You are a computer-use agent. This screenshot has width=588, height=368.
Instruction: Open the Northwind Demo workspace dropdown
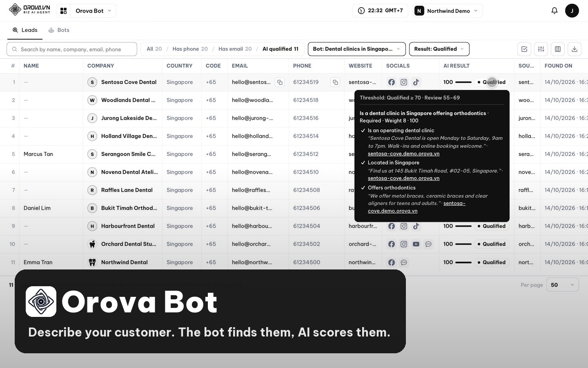pyautogui.click(x=448, y=11)
